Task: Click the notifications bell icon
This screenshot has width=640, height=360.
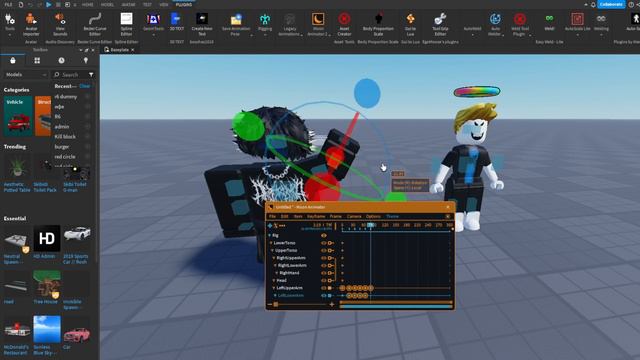Action: click(x=593, y=4)
